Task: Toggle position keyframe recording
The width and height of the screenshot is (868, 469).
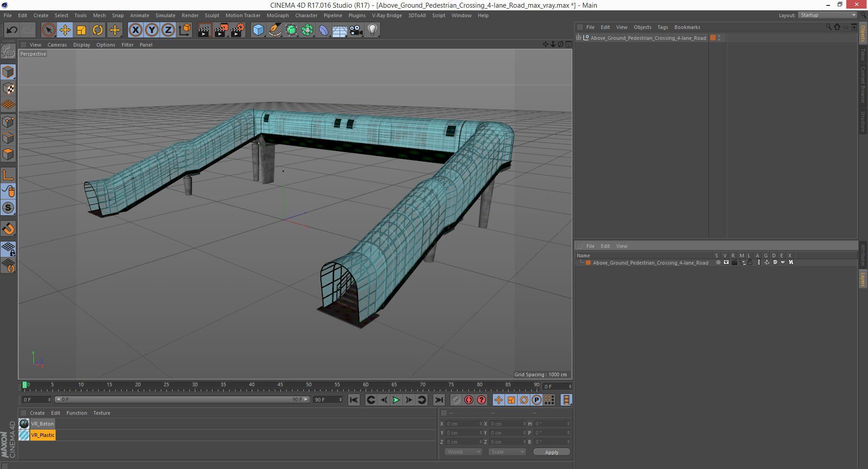Action: pos(498,400)
